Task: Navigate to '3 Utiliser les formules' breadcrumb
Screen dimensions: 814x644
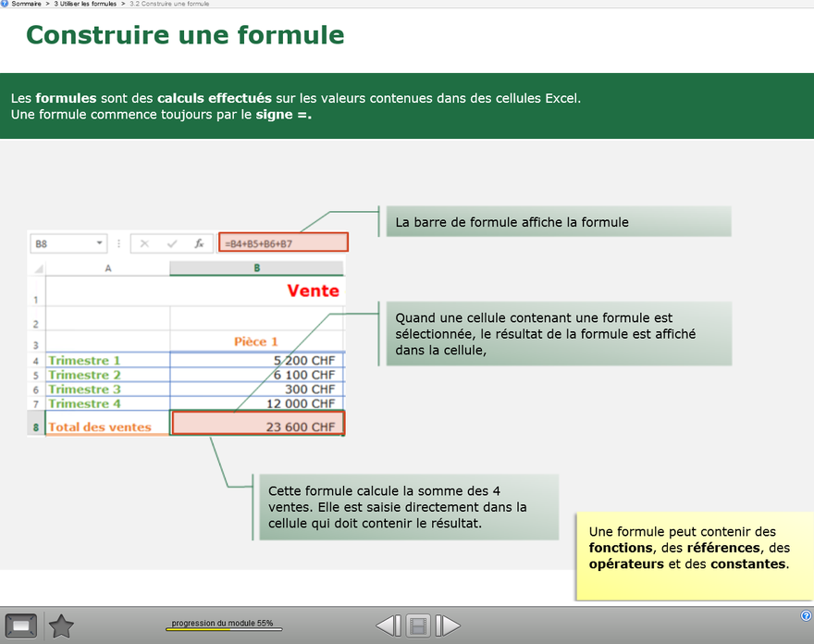Action: (85, 4)
